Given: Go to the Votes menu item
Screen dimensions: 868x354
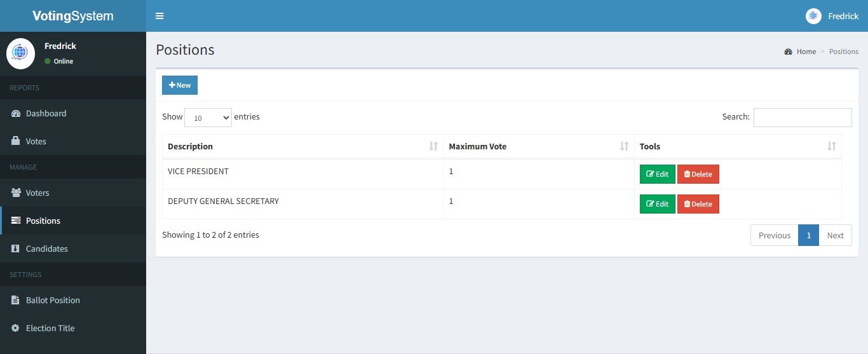Looking at the screenshot, I should coord(36,141).
